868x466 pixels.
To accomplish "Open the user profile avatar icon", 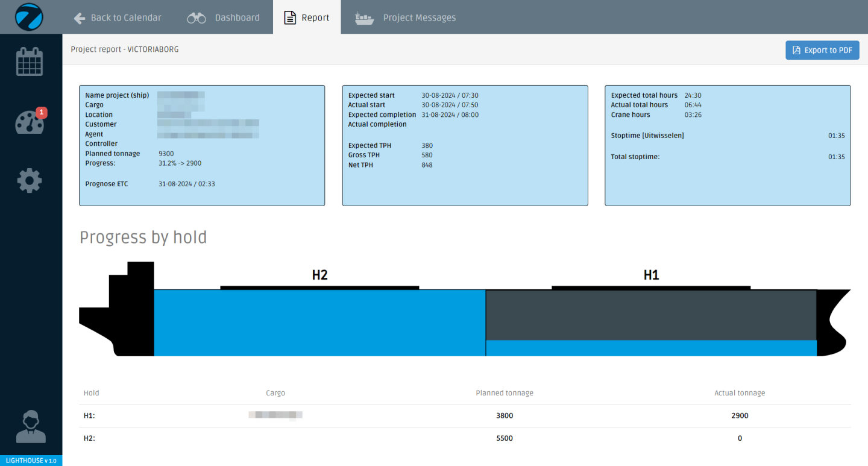I will click(30, 426).
